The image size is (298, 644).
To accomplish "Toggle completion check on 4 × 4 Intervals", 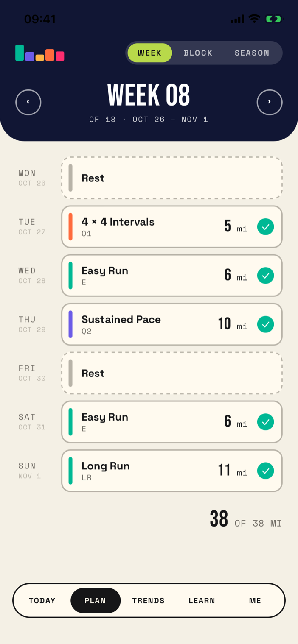I will point(266,227).
